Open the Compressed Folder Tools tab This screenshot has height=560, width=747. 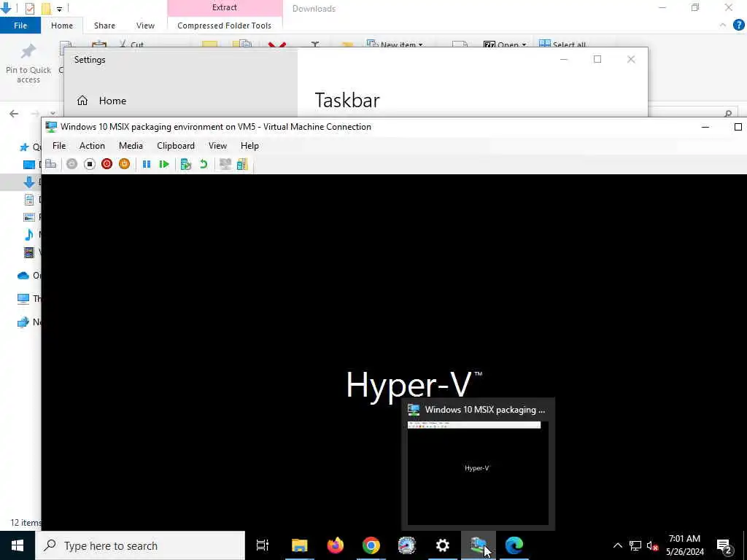(x=225, y=26)
